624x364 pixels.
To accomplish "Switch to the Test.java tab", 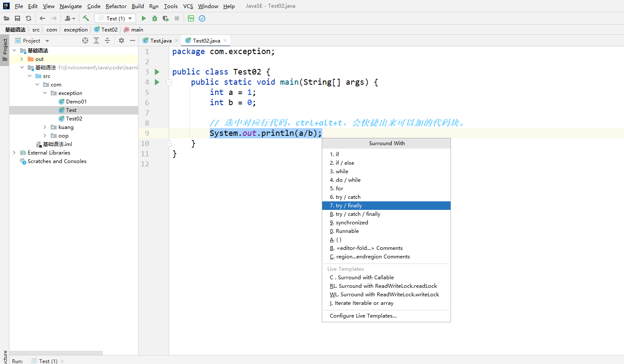I will pos(160,40).
